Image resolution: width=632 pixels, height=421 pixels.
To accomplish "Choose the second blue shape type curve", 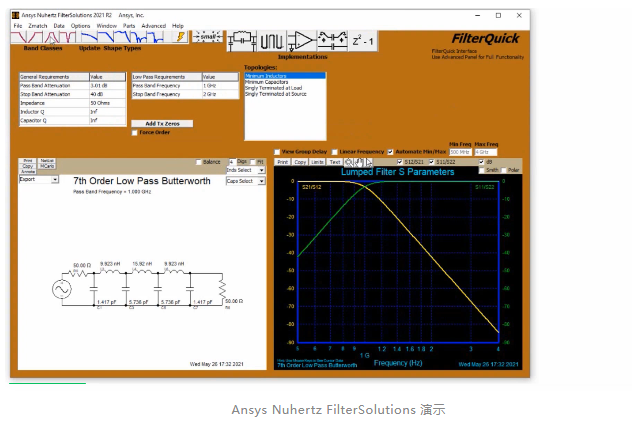I will click(x=106, y=37).
